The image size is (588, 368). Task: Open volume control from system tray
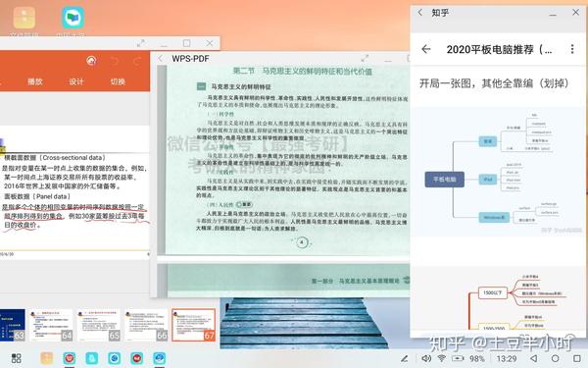(426, 358)
